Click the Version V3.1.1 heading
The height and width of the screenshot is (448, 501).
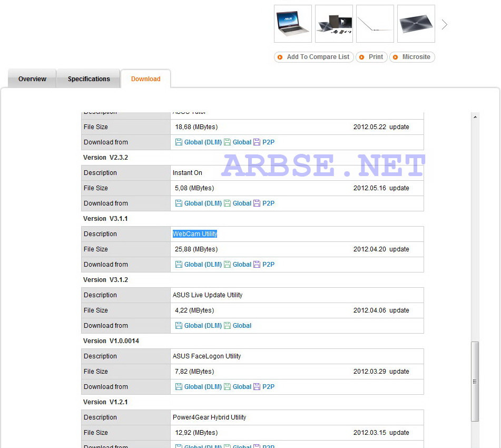click(105, 218)
